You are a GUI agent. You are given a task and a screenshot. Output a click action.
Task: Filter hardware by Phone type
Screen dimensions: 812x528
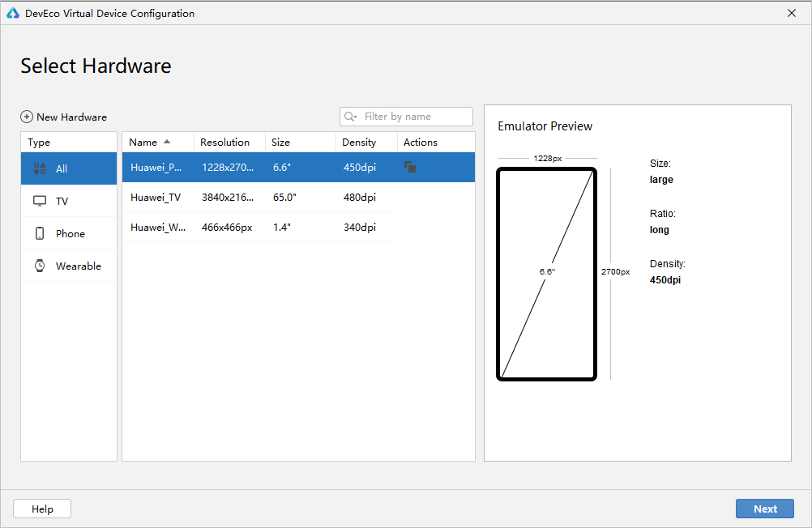(69, 233)
